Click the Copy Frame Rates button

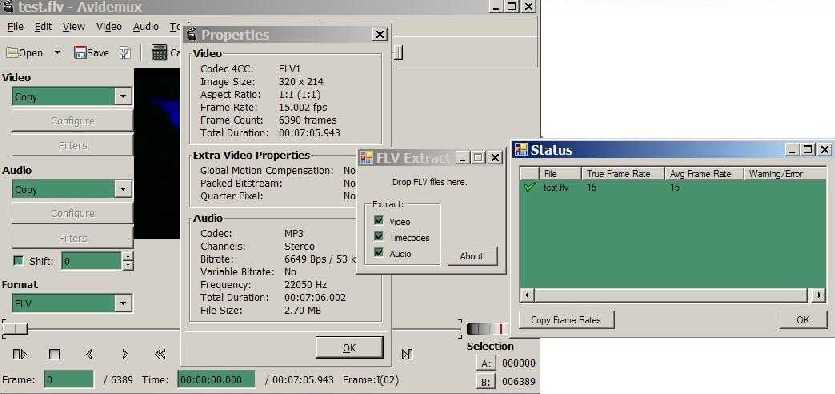tap(566, 320)
